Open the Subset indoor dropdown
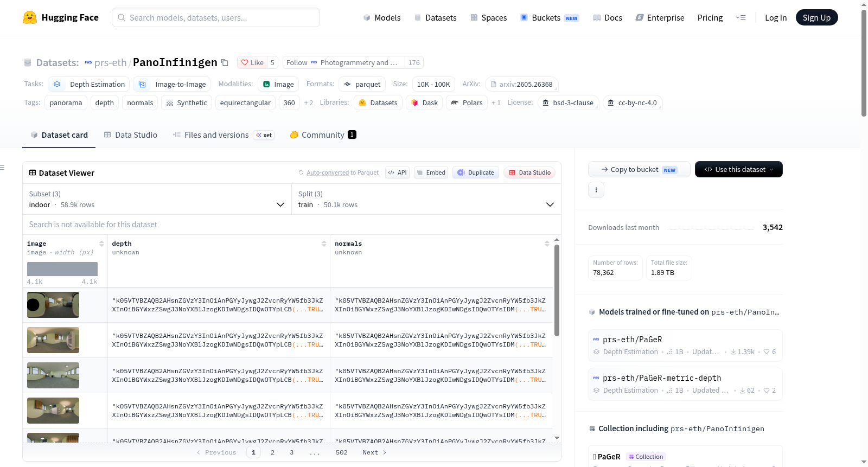This screenshot has height=467, width=868. click(x=157, y=199)
